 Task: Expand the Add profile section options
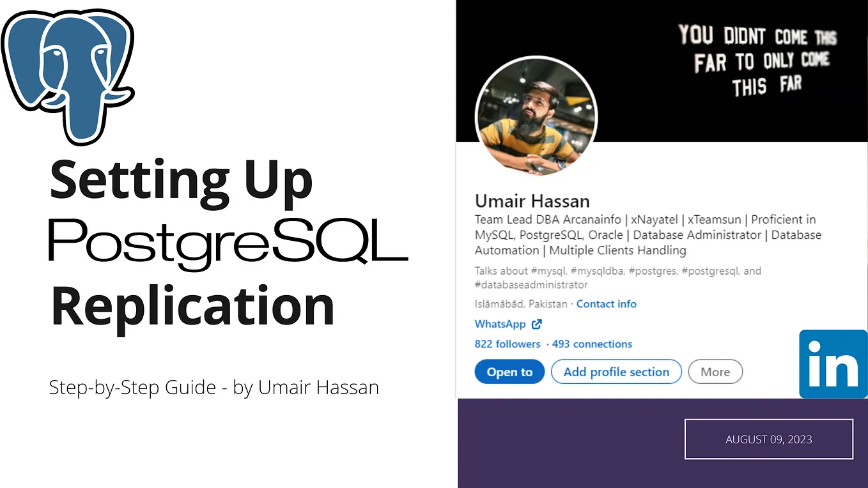pos(616,372)
